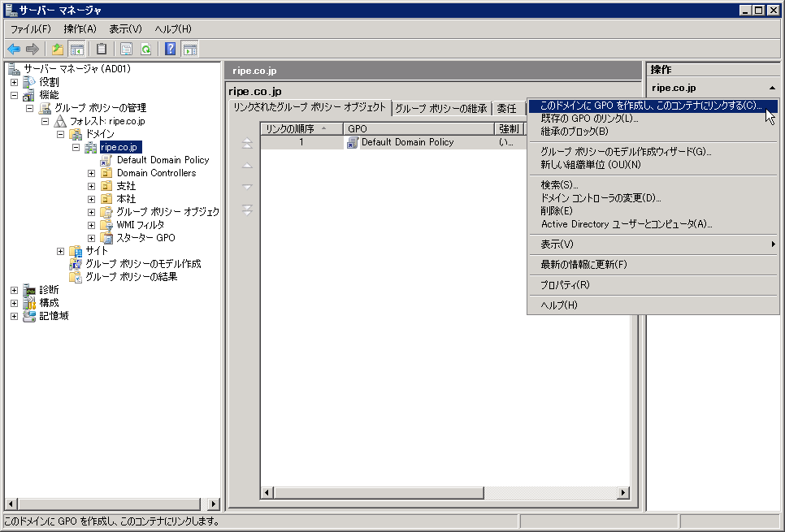Choose 既存の GPO のリンク(L) from the context menu
785x532 pixels.
click(x=653, y=119)
